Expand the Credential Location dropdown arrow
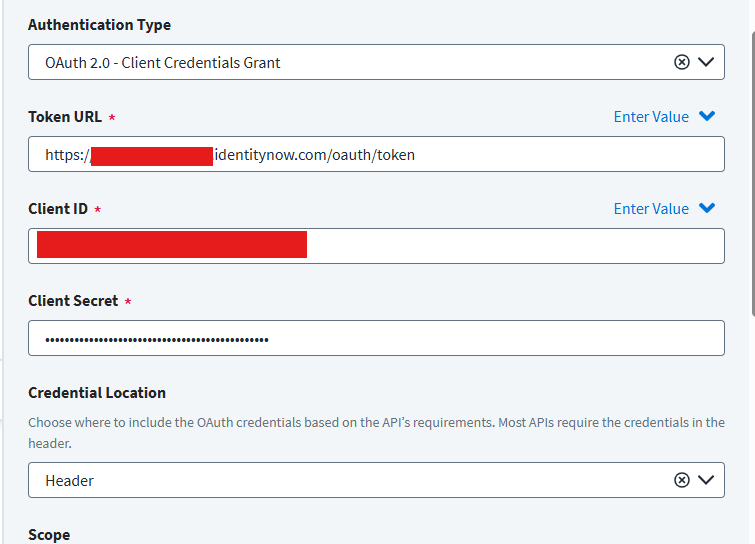The height and width of the screenshot is (544, 755). (x=706, y=480)
